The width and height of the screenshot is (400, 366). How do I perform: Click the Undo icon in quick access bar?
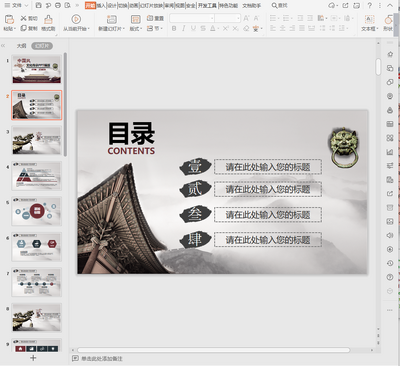pyautogui.click(x=48, y=5)
